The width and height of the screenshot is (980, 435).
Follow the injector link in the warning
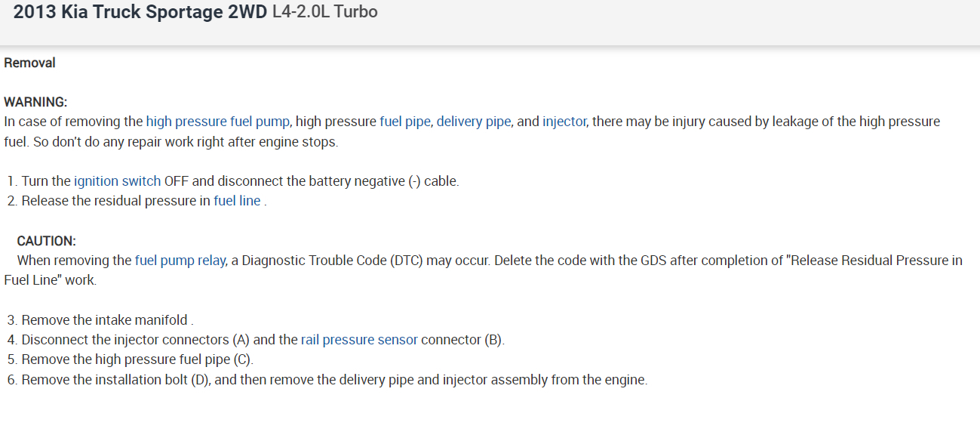[564, 122]
